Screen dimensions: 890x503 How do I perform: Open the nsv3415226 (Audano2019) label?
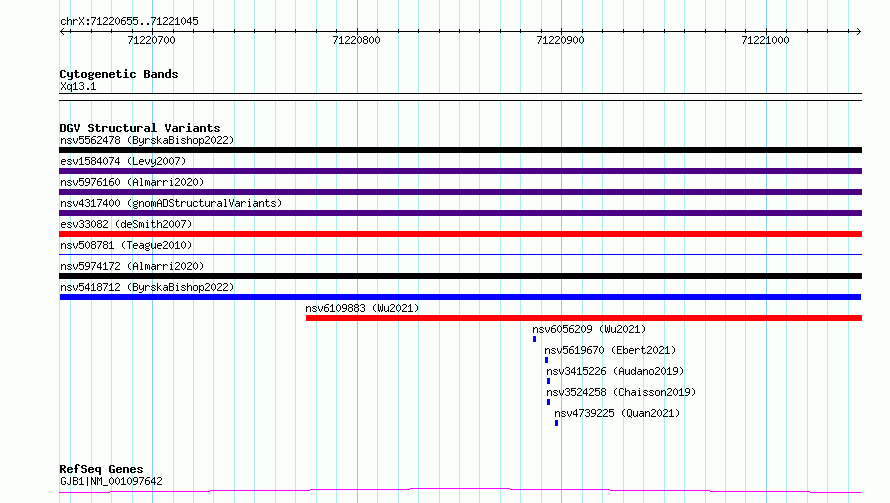[615, 371]
